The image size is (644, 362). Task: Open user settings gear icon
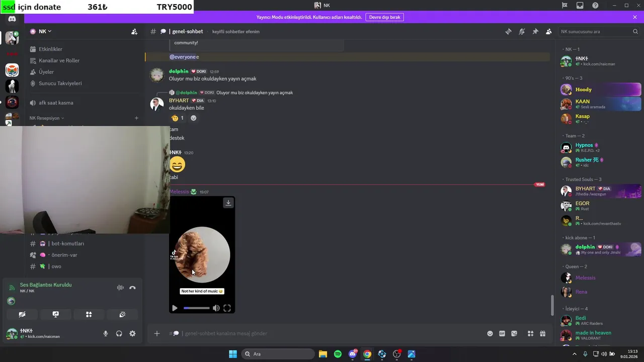132,333
